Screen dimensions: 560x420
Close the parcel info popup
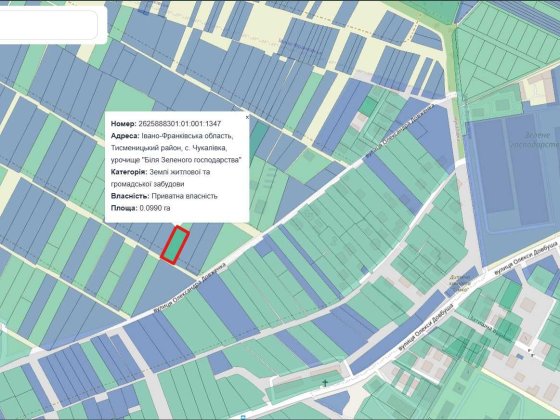click(247, 117)
